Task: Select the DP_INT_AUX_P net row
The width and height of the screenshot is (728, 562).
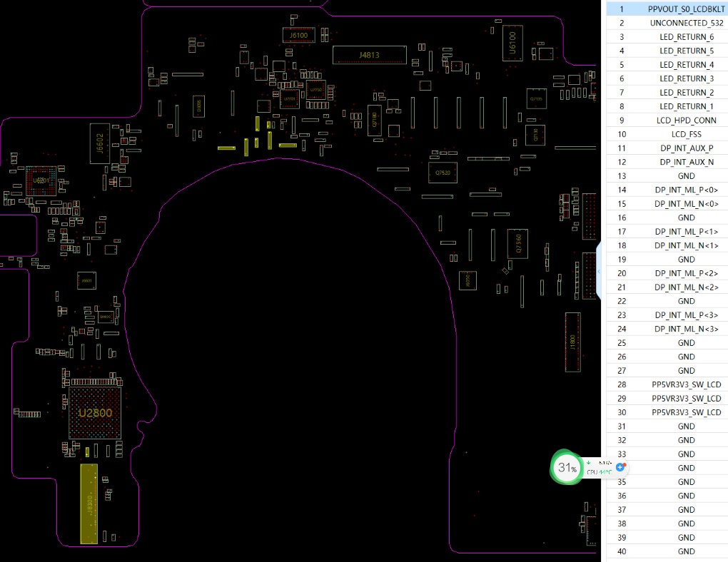Action: click(x=667, y=148)
